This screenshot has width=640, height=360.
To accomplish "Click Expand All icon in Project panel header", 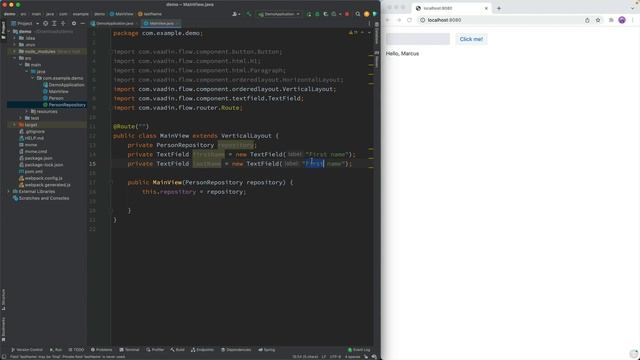I will (x=54, y=24).
